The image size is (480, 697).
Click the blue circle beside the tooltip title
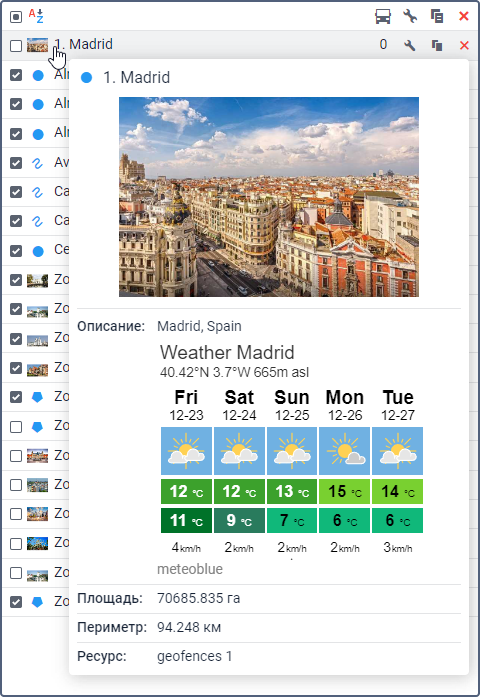(x=87, y=78)
